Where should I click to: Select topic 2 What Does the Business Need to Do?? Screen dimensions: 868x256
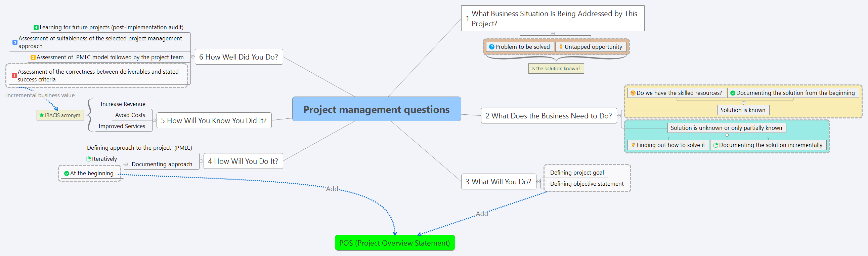point(549,116)
